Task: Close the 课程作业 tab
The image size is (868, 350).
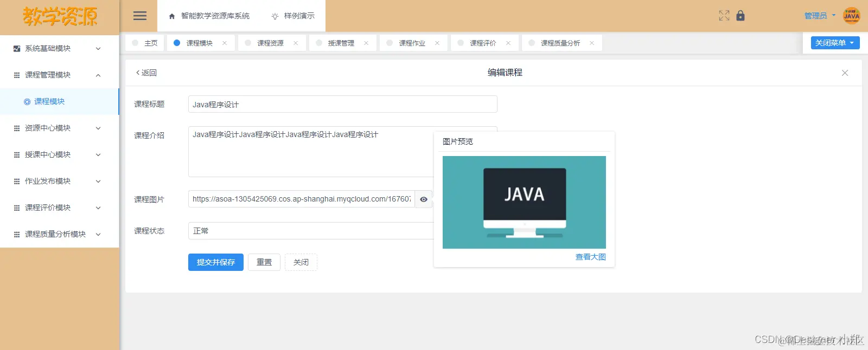Action: click(x=437, y=43)
